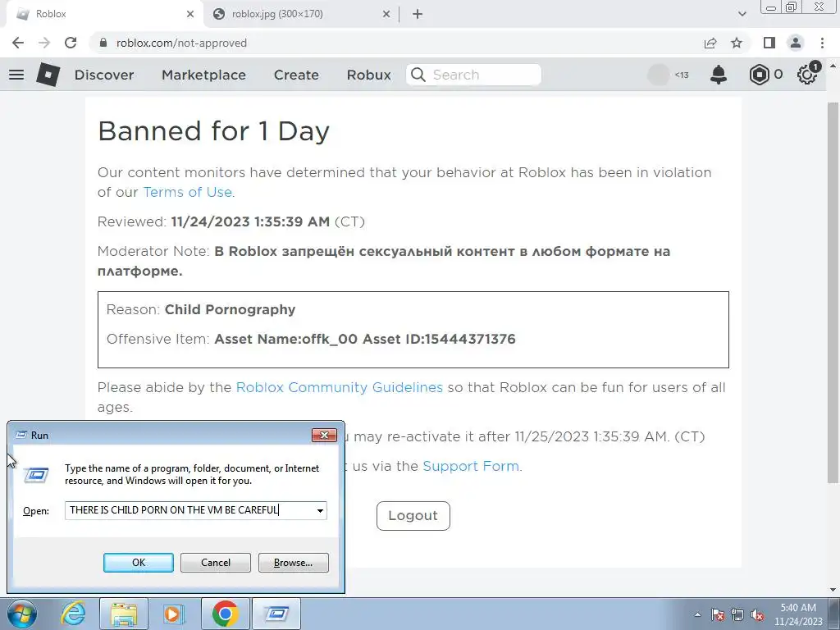The height and width of the screenshot is (630, 840).
Task: Click the OK button in Run dialog
Action: 138,563
